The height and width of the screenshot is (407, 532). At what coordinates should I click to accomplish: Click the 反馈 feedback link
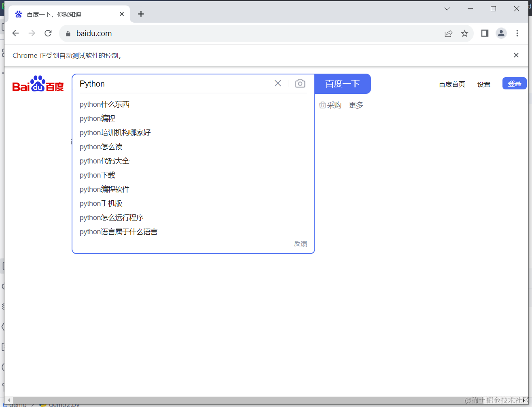[x=301, y=244]
